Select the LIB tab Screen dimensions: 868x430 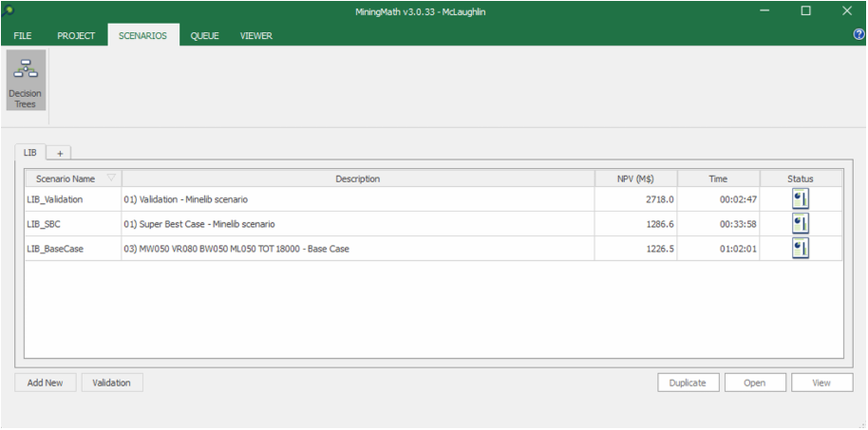point(30,153)
